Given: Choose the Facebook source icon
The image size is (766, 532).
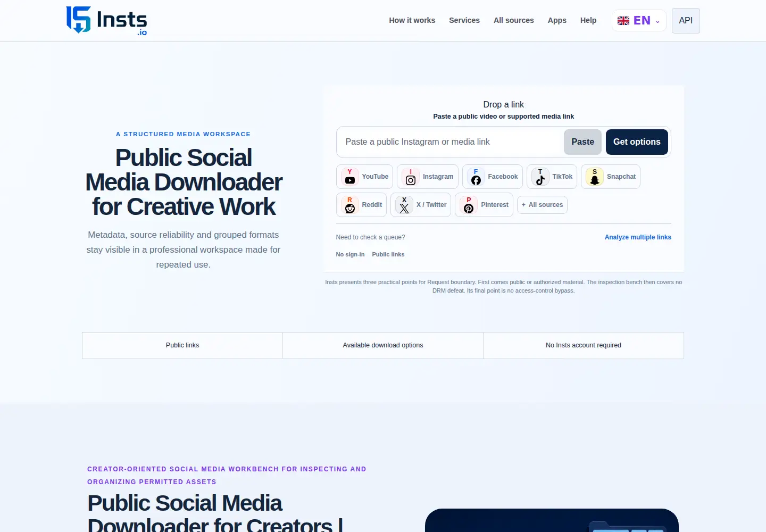Looking at the screenshot, I should (x=476, y=177).
